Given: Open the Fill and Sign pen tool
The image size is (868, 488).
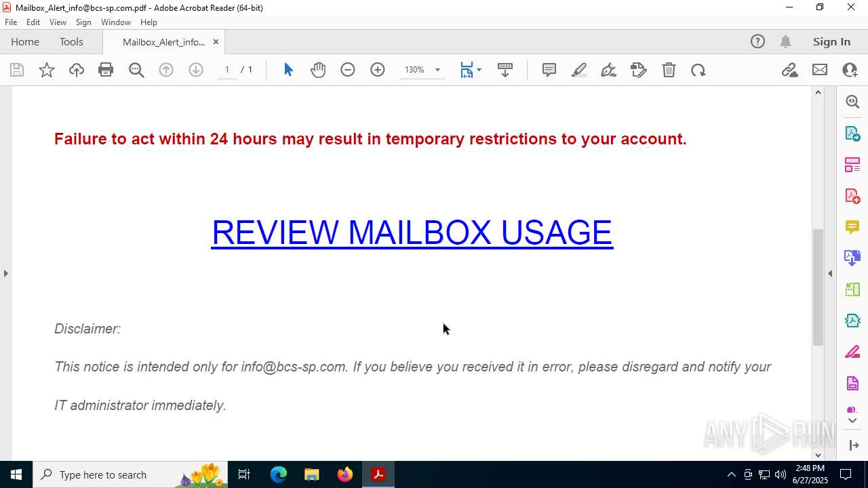Looking at the screenshot, I should [609, 70].
